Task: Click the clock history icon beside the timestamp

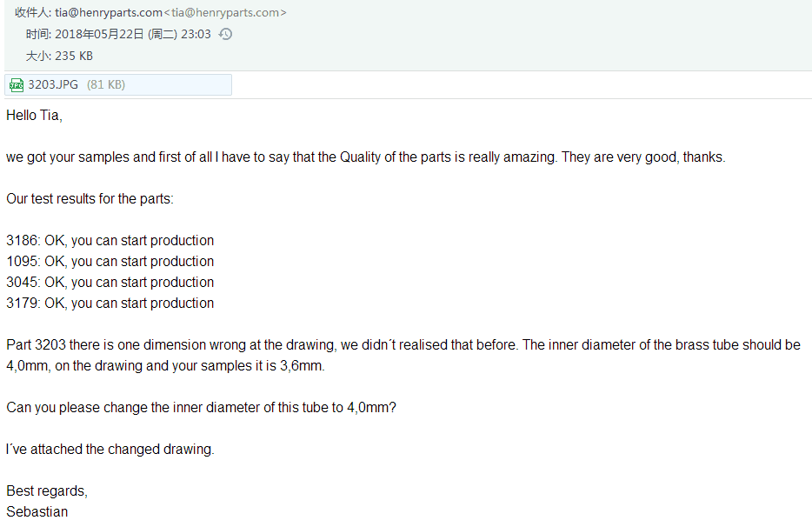Action: [225, 34]
